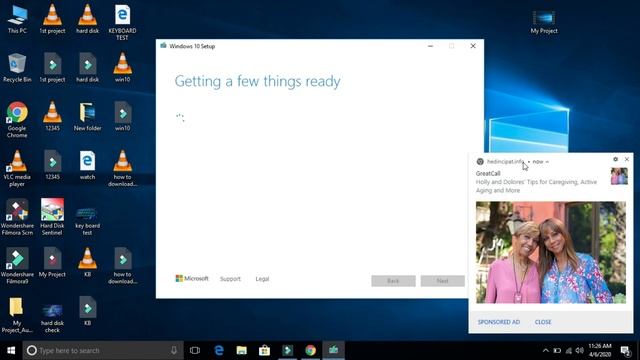Select key board test desktop icon
Image resolution: width=640 pixels, height=360 pixels.
point(87,220)
